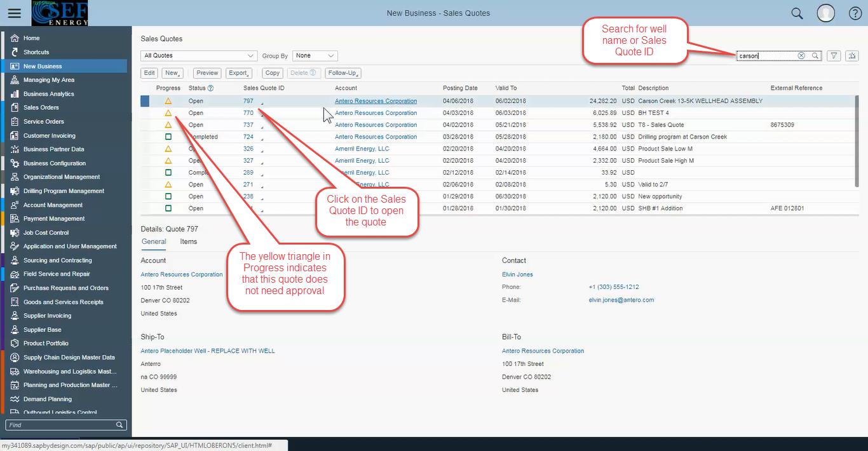868x451 pixels.
Task: Open Amerril Energy link in row 326
Action: [362, 149]
